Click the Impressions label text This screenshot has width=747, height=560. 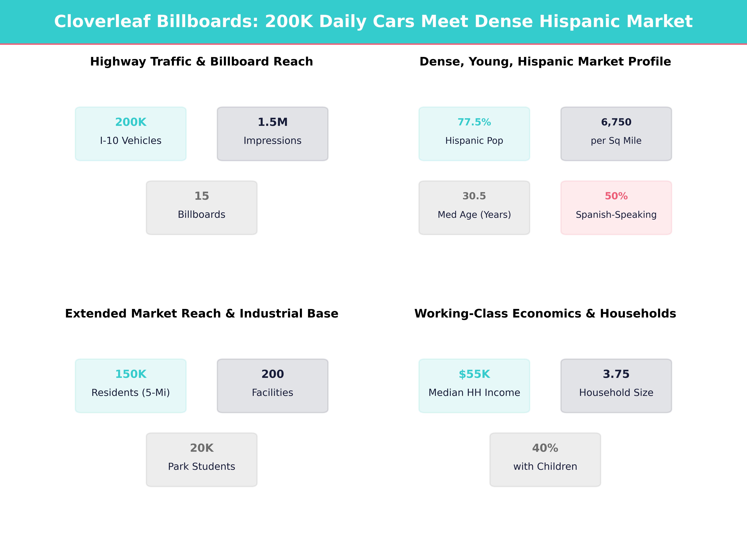(x=272, y=140)
